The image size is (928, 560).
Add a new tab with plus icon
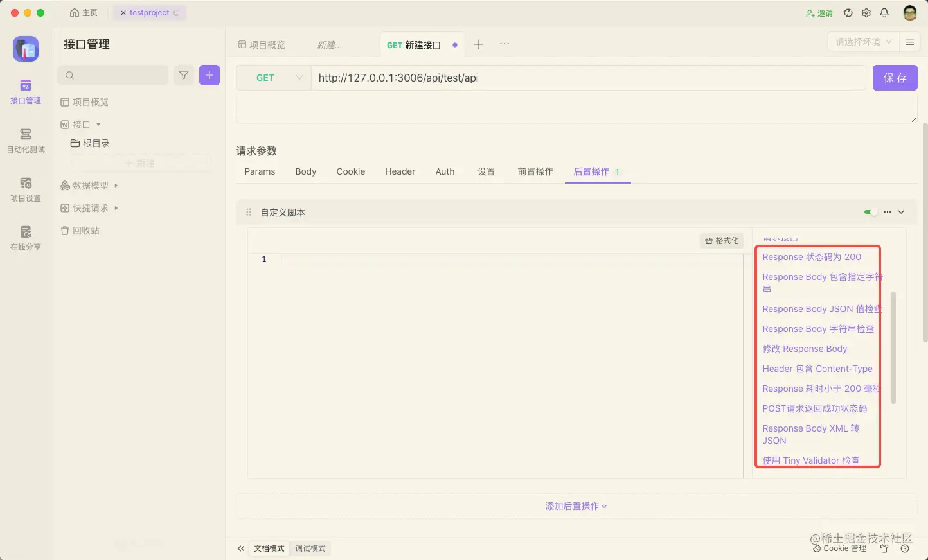479,44
